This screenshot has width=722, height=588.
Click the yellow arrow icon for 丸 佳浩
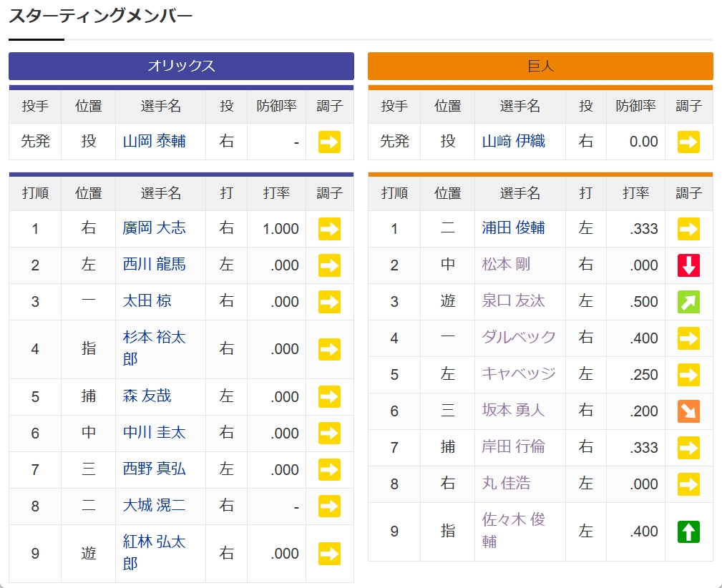click(688, 484)
